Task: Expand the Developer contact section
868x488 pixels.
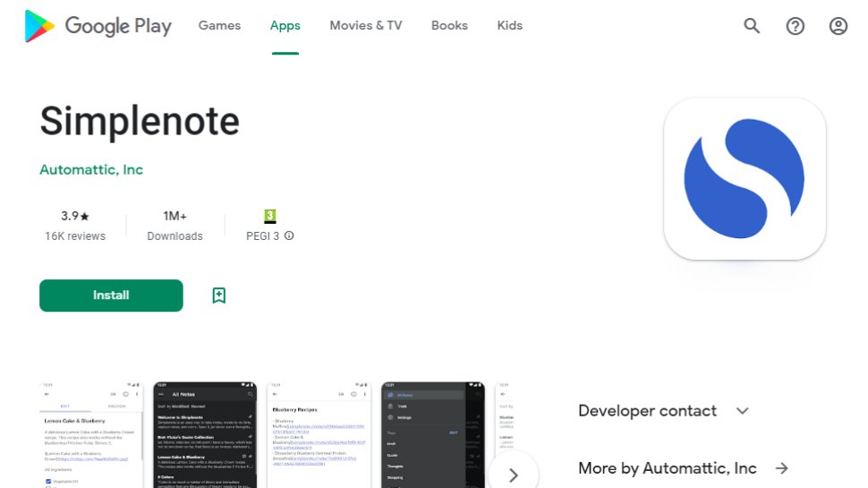Action: 663,411
